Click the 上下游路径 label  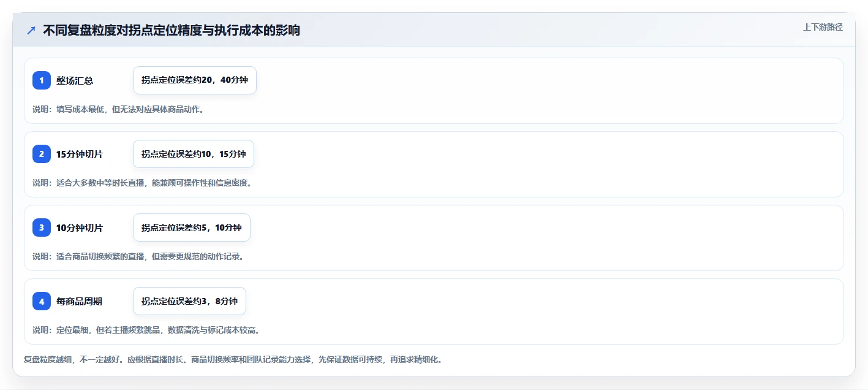tap(823, 27)
